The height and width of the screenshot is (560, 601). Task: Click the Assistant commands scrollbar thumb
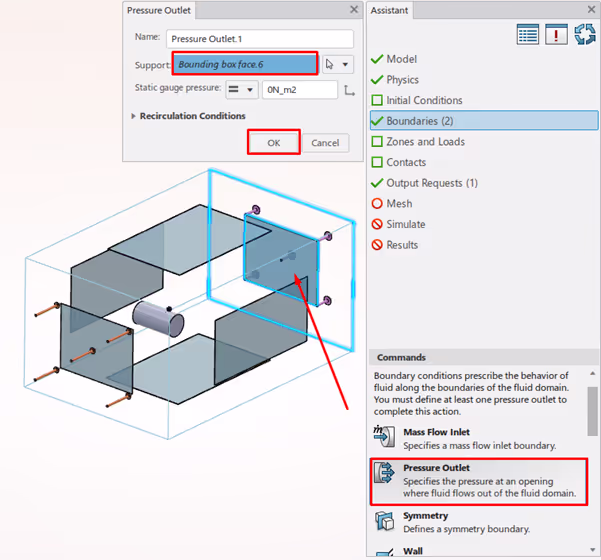pyautogui.click(x=593, y=411)
